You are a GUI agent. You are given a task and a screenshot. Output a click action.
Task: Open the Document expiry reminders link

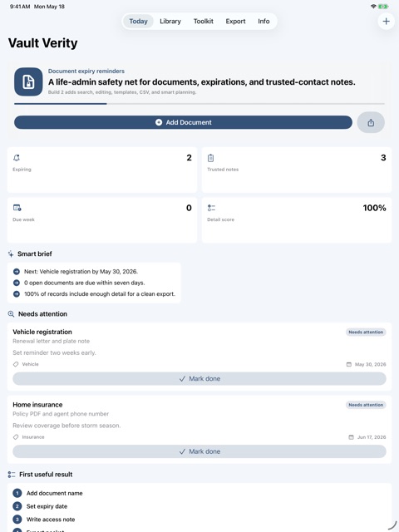(x=86, y=71)
